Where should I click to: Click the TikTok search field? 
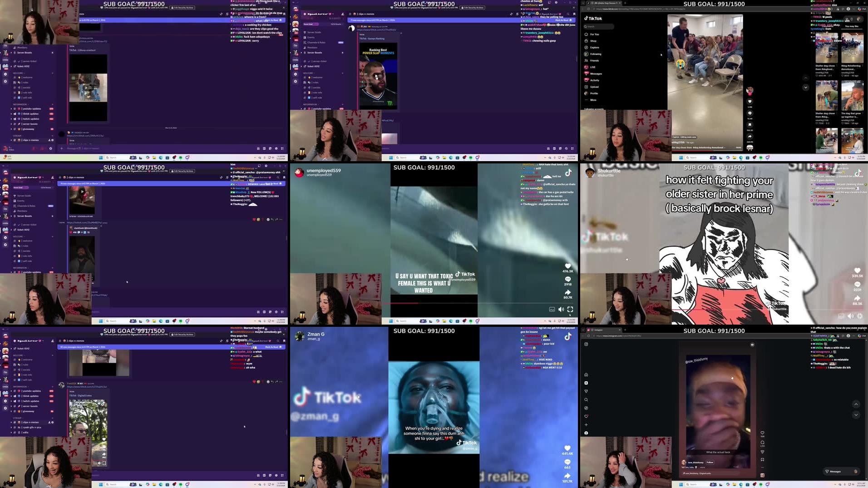599,26
